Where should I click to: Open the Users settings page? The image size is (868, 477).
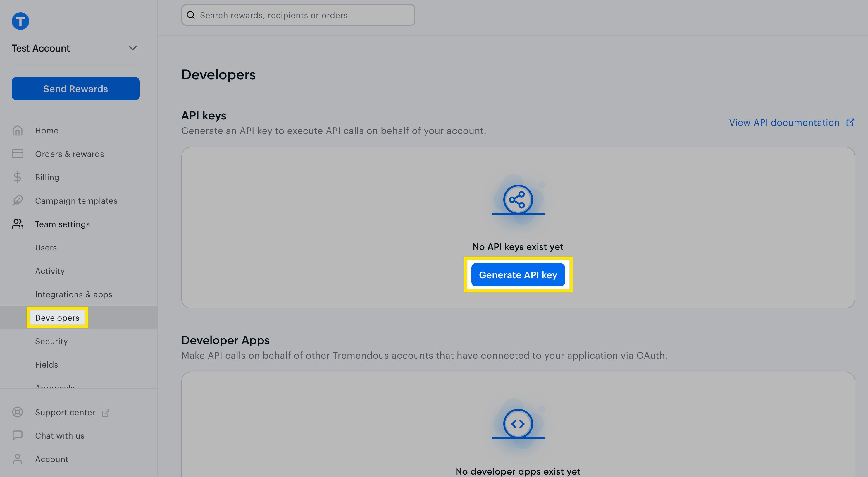(x=46, y=248)
